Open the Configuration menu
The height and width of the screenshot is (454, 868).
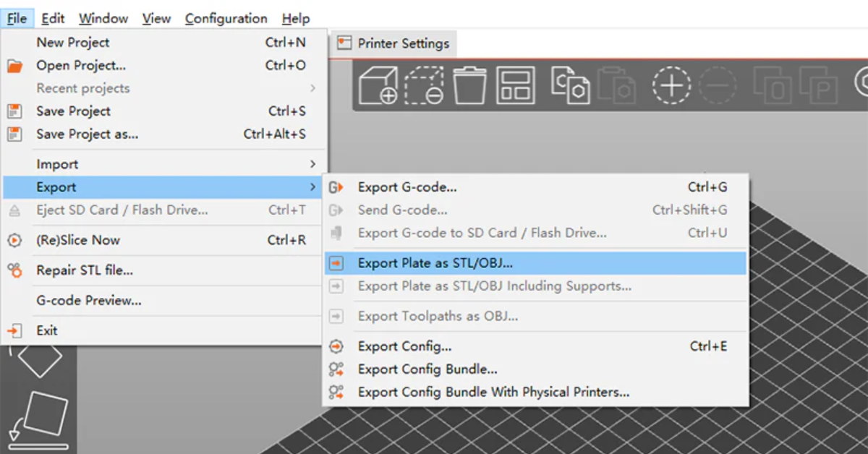(226, 19)
